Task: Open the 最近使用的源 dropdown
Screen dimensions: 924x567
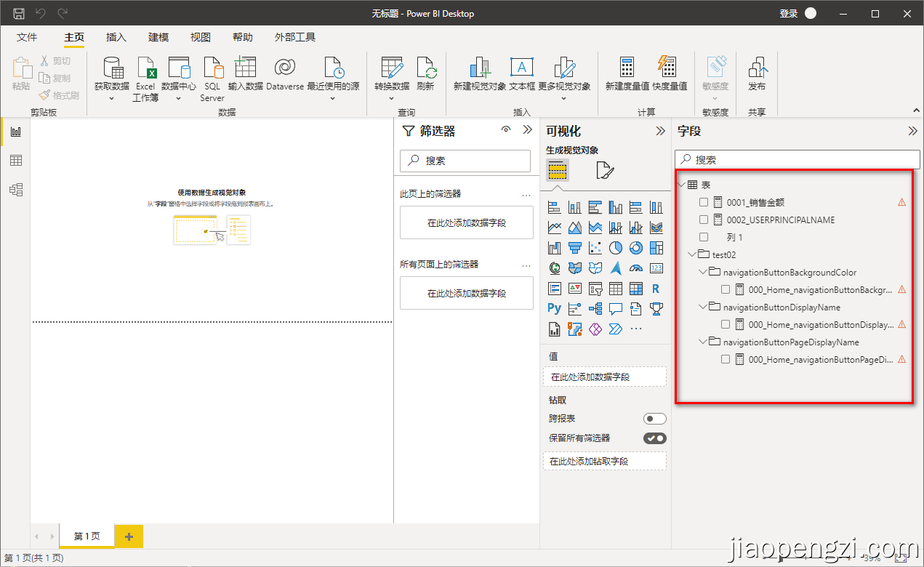Action: coord(333,97)
